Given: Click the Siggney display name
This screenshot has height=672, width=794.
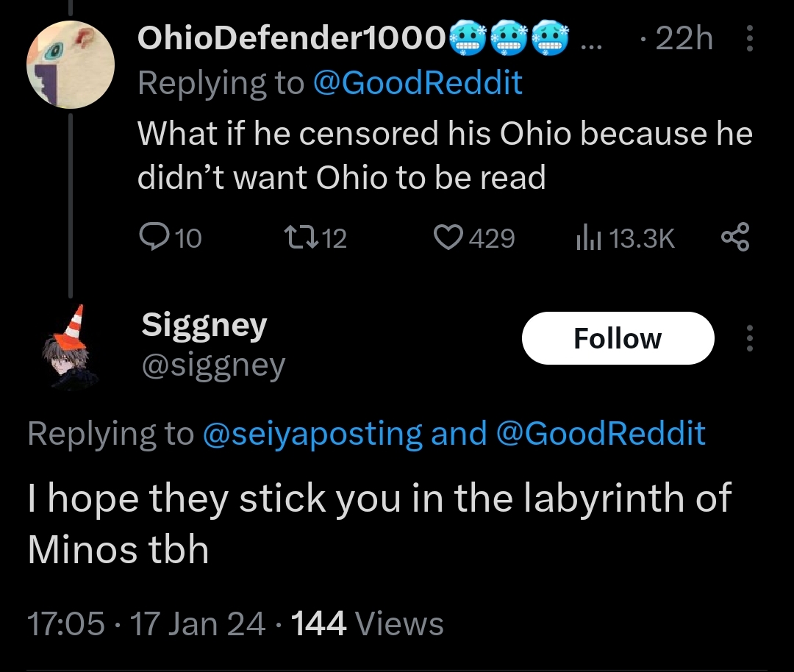Looking at the screenshot, I should coord(204,325).
